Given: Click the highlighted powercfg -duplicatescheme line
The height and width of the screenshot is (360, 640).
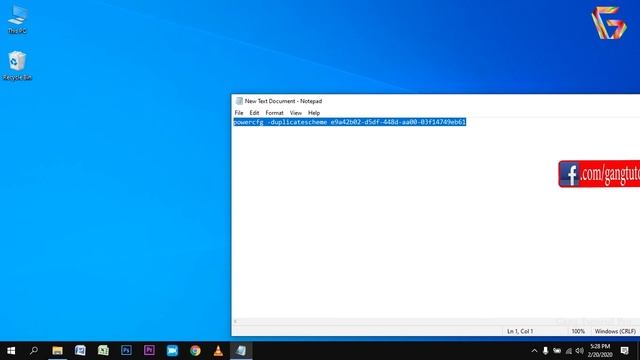Looking at the screenshot, I should click(349, 122).
